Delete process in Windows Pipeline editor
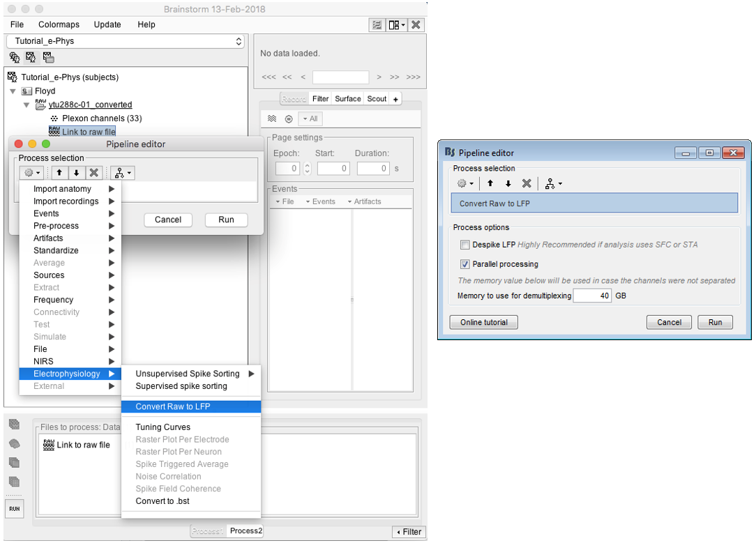 tap(527, 183)
